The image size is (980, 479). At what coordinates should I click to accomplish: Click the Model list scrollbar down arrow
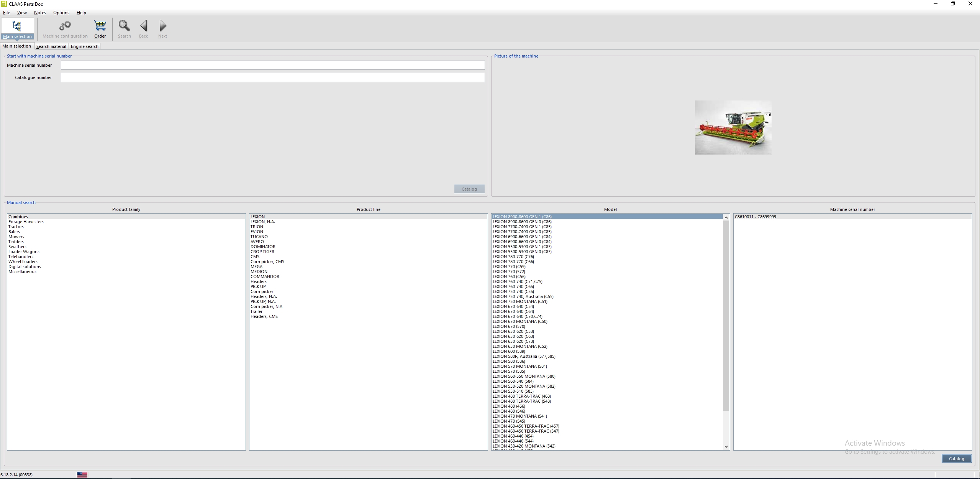click(726, 446)
